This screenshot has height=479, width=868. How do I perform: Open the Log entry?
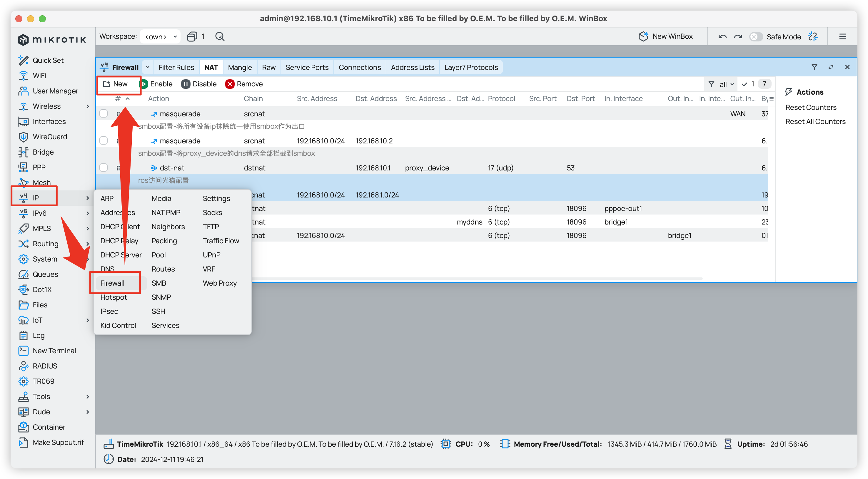pyautogui.click(x=32, y=336)
